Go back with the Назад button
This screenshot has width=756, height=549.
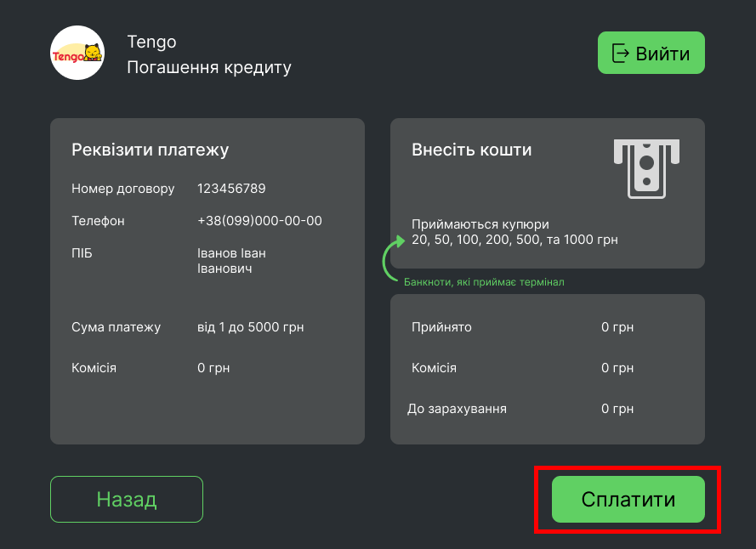127,499
